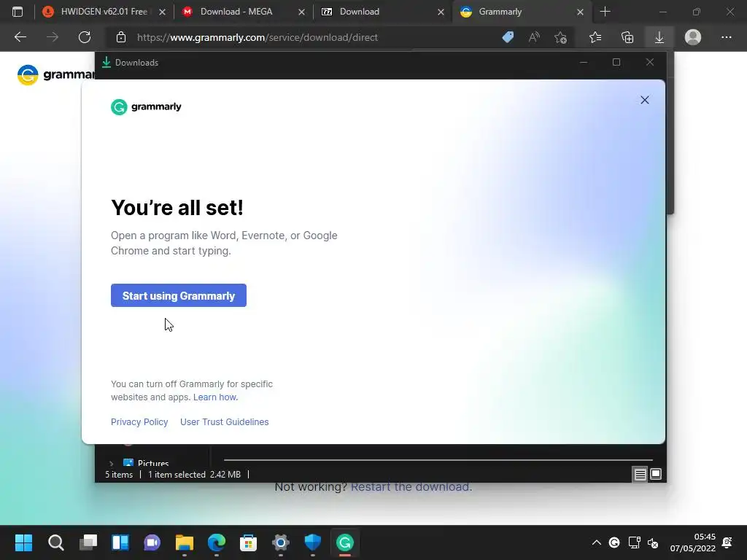Open Microsoft Edge from taskbar
Viewport: 747px width, 560px height.
tap(216, 542)
